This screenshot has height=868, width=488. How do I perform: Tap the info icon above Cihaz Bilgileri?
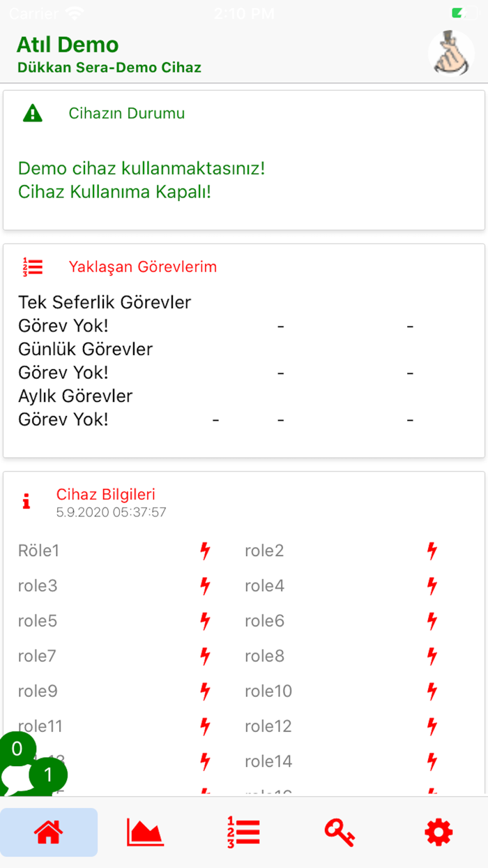[x=26, y=500]
